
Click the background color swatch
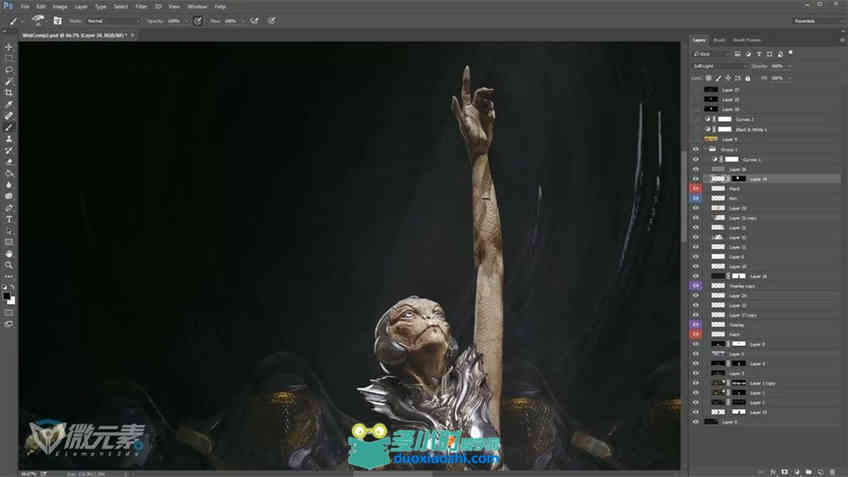11,301
